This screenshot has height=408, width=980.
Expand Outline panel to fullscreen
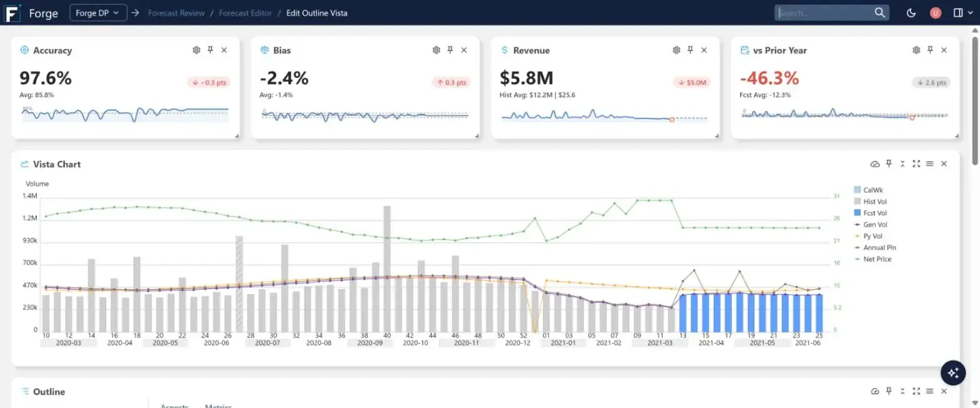coord(916,391)
